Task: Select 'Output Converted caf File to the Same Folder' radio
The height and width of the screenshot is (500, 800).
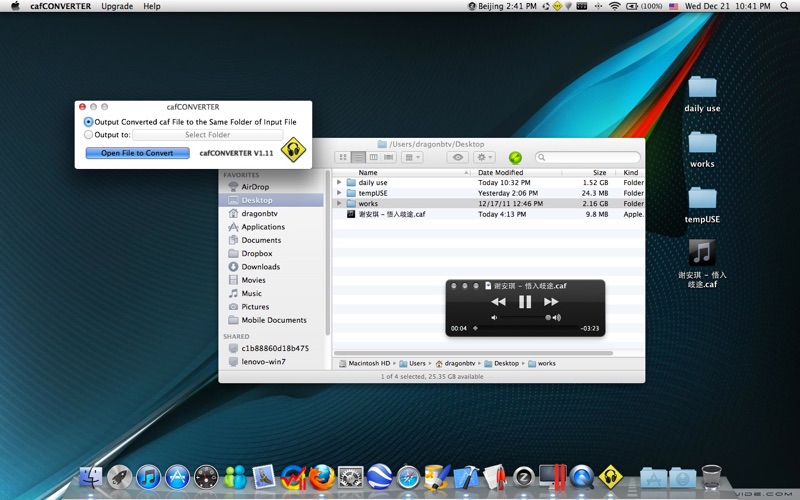Action: [x=89, y=122]
